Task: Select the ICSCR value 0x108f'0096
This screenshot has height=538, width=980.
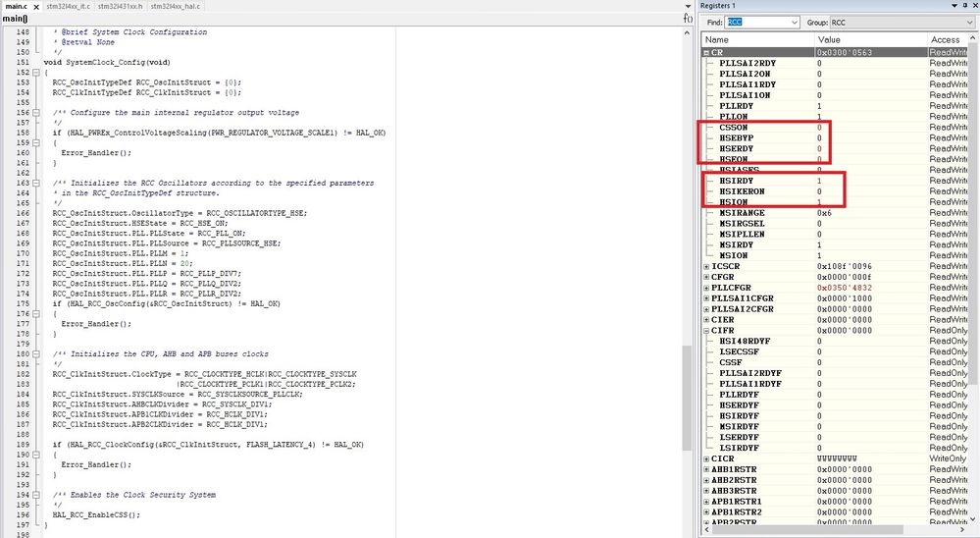Action: [x=845, y=266]
